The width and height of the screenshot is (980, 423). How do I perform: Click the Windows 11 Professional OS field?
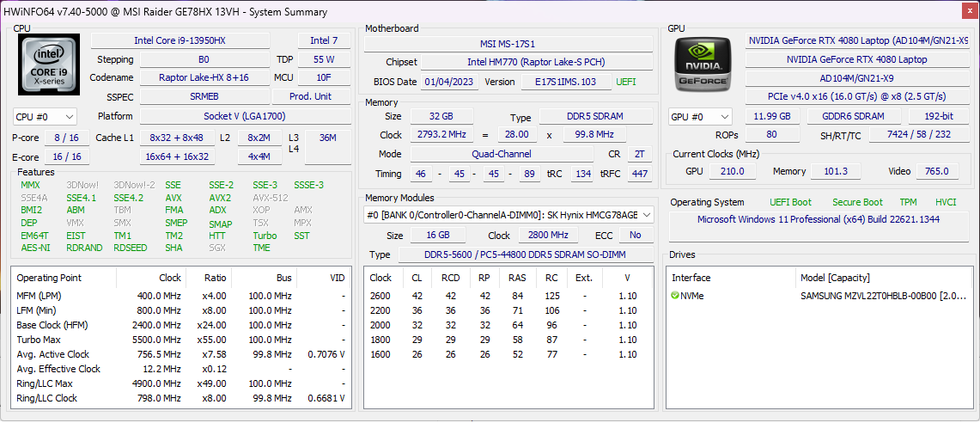click(x=818, y=220)
